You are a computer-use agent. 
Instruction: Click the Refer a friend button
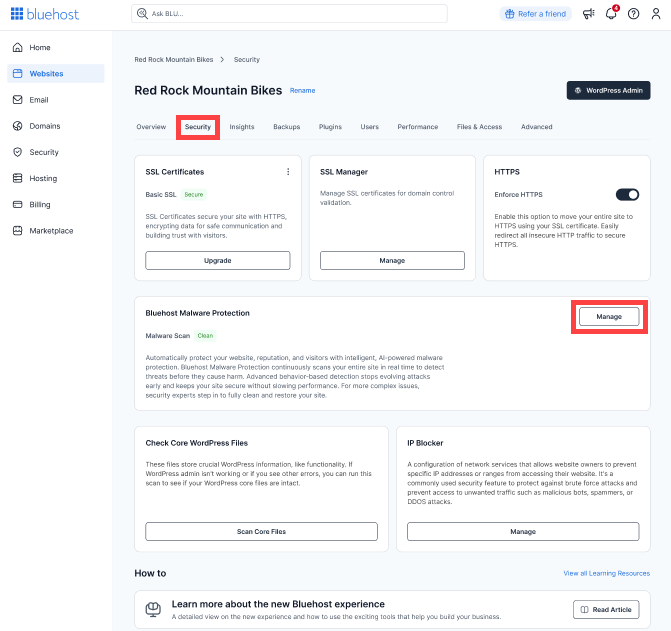[x=535, y=14]
